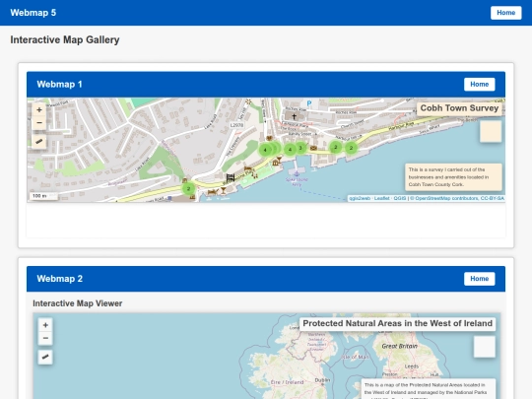The height and width of the screenshot is (399, 532).
Task: Click the lone cluster marker 2 near bottom road
Action: pyautogui.click(x=188, y=188)
